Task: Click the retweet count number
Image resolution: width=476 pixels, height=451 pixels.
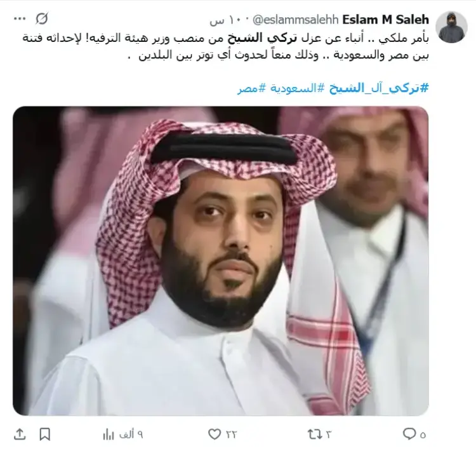Action: 328,434
